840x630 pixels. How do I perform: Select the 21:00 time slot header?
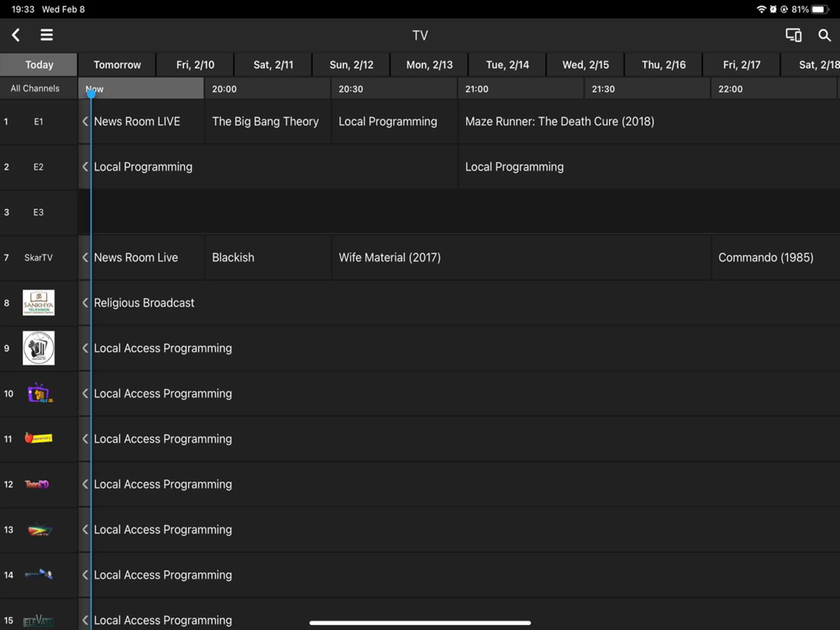[x=521, y=88]
